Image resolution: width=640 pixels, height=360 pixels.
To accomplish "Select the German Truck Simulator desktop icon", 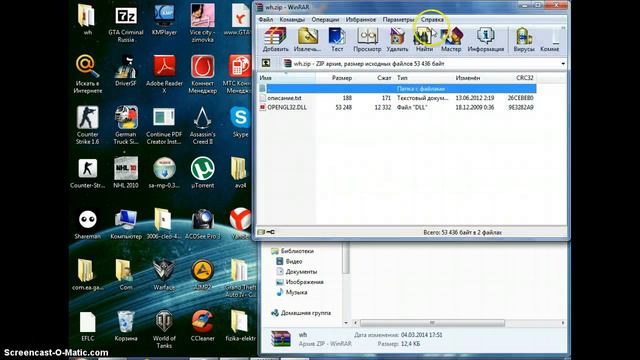I will (126, 126).
